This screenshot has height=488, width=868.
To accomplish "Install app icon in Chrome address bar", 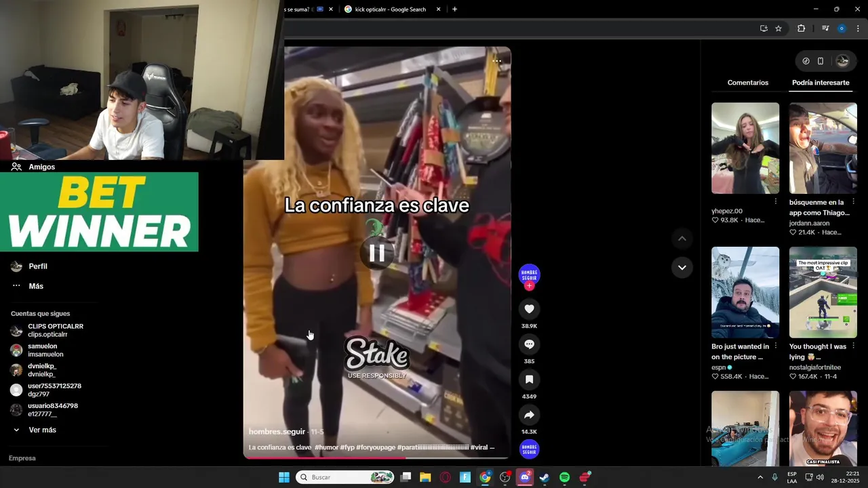I will tap(764, 28).
